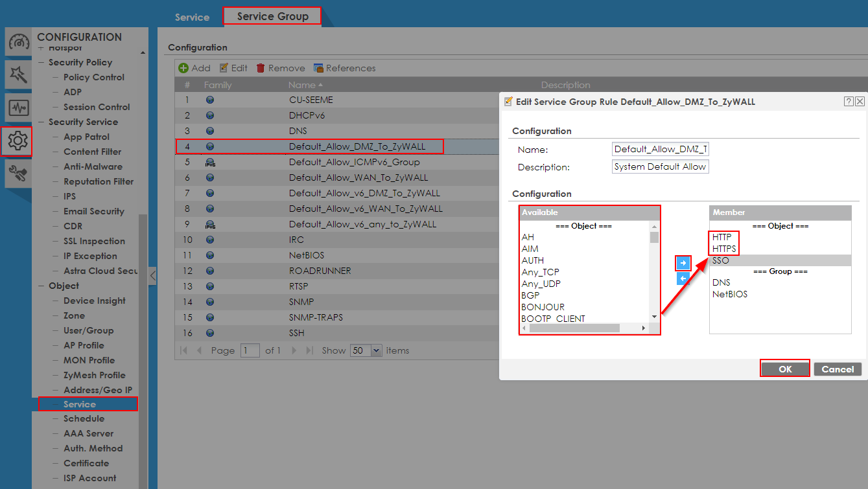Click the Add green plus button
This screenshot has width=868, height=489.
pyautogui.click(x=194, y=68)
